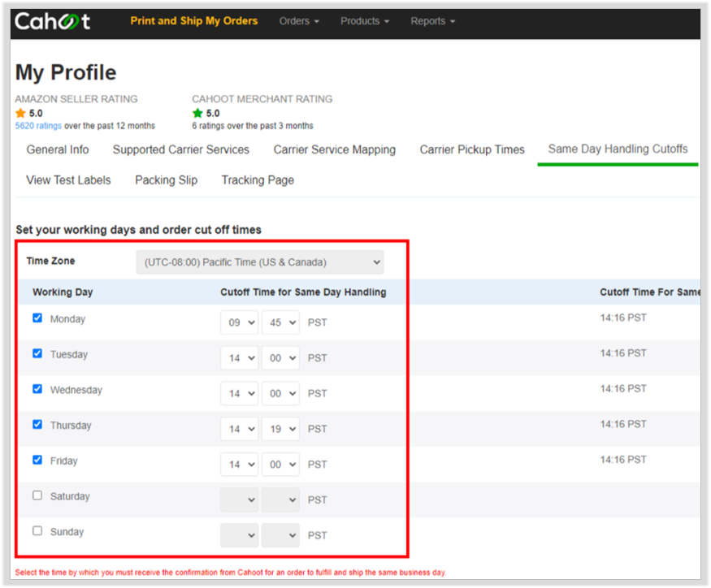Enable the Sunday working day checkbox
Screen dimensions: 711x588
[37, 530]
